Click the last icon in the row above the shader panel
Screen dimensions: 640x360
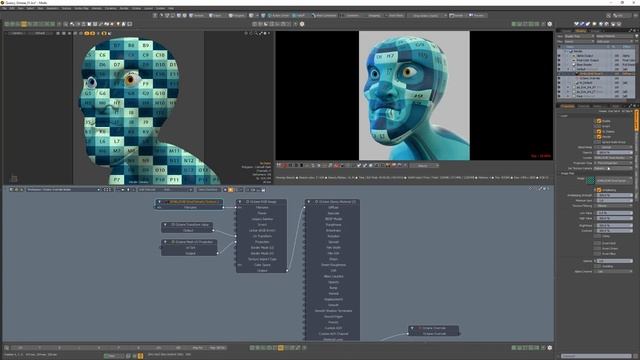(x=619, y=24)
